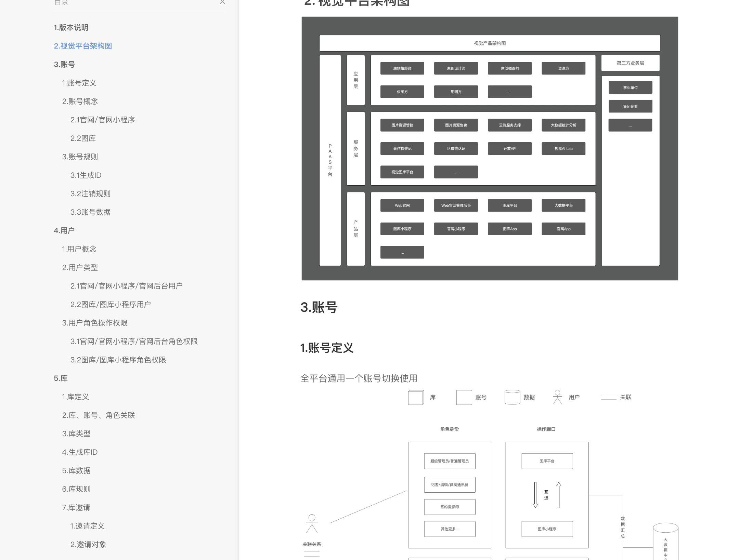Go to 1.邀请定义
The image size is (739, 560).
coord(88,526)
